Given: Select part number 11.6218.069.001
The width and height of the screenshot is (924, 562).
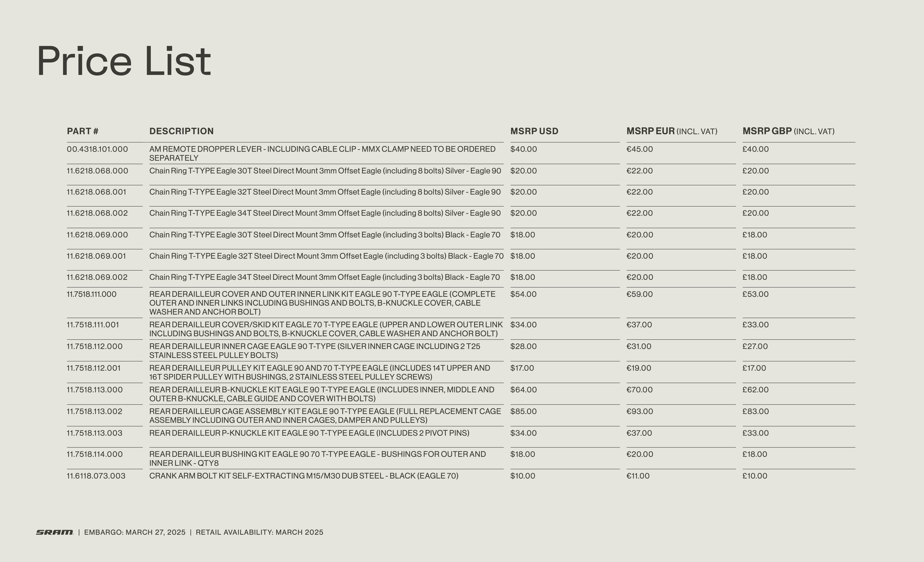Looking at the screenshot, I should [x=96, y=256].
